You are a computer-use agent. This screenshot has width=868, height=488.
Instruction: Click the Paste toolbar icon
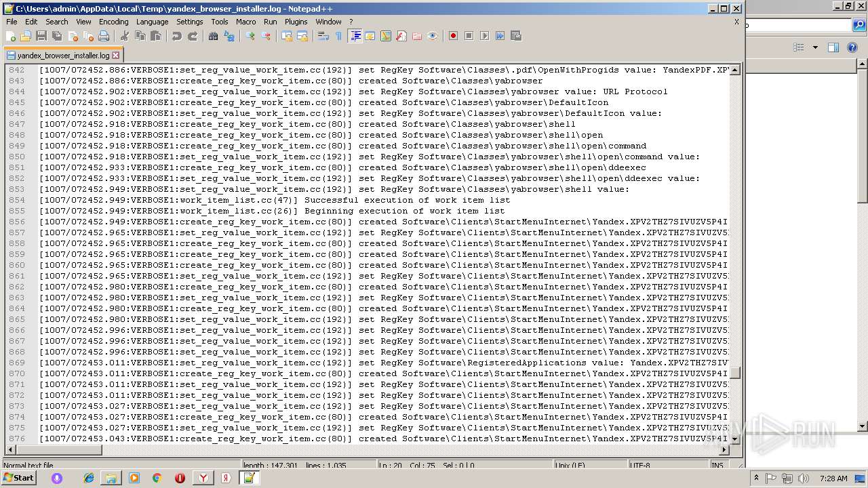tap(156, 36)
